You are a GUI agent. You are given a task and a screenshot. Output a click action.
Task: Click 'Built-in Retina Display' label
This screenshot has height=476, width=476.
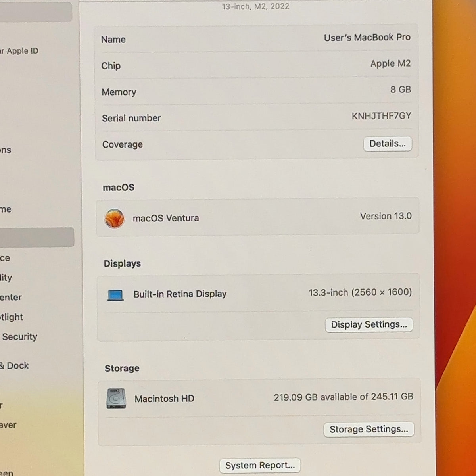coord(180,294)
